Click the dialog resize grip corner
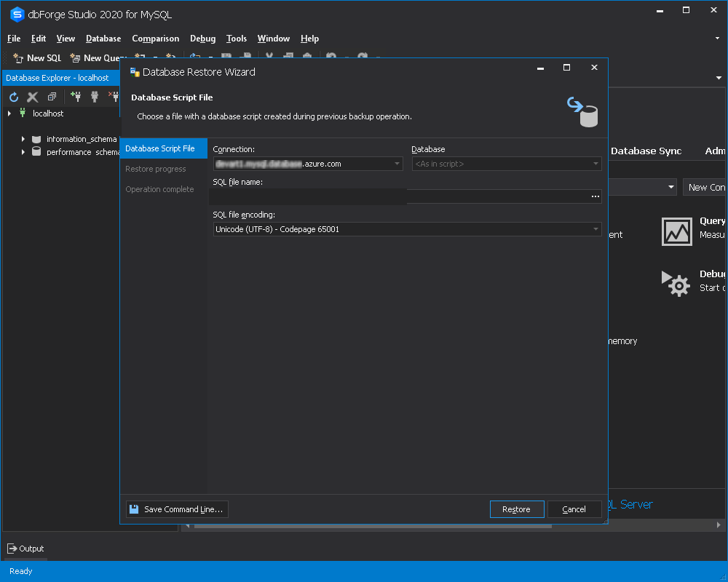 tap(605, 522)
